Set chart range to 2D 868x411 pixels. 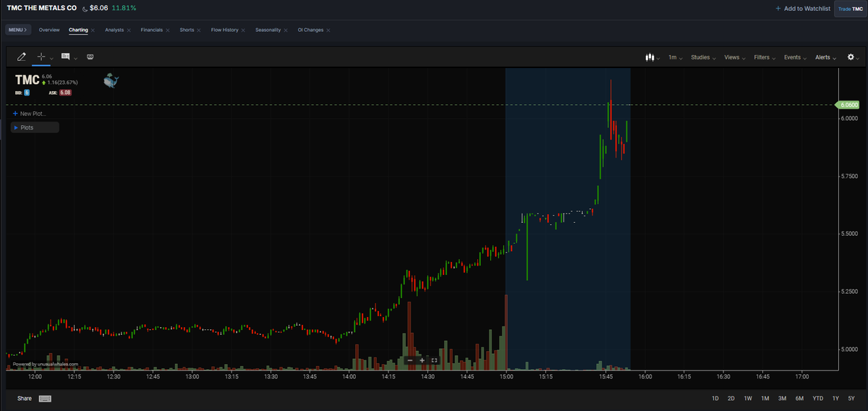click(x=731, y=399)
